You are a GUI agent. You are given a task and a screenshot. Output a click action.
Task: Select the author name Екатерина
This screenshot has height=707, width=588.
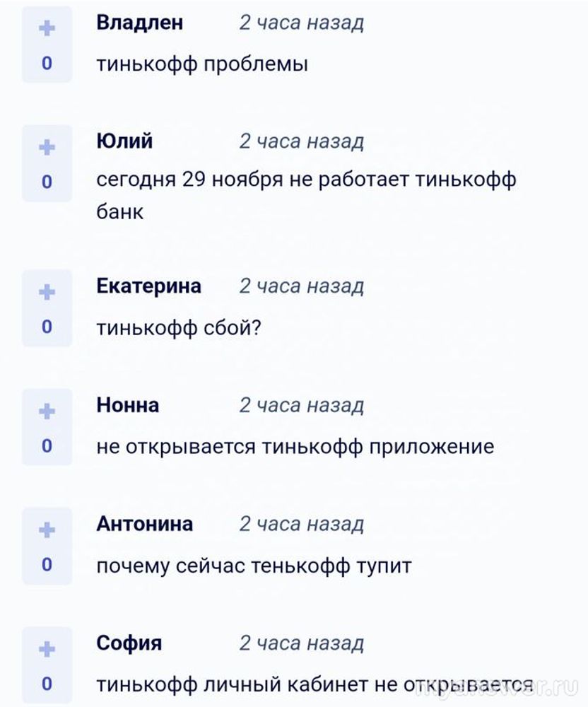(x=148, y=286)
